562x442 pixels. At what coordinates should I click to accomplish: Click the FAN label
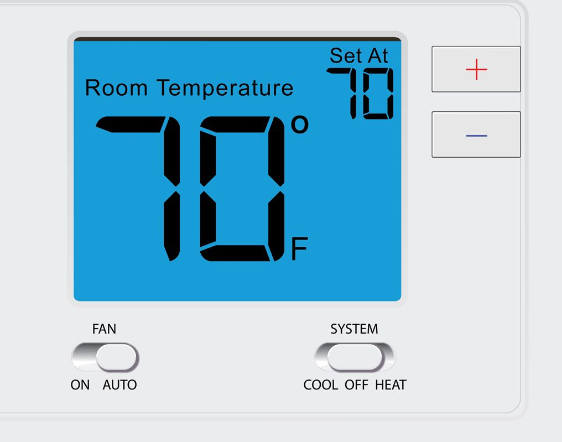[x=104, y=329]
